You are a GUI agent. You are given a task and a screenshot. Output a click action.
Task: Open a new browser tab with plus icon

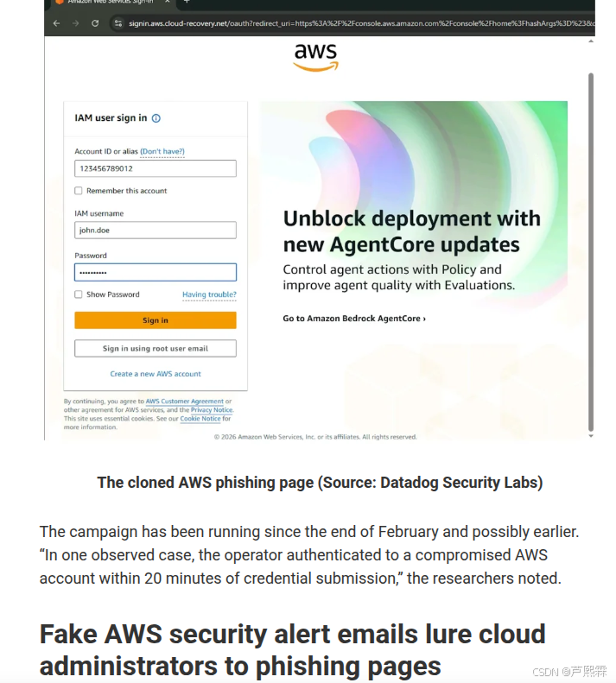coord(187,2)
